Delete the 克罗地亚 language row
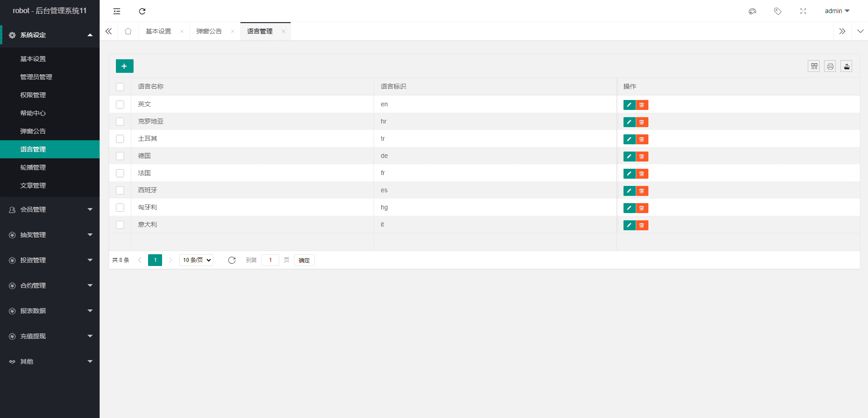This screenshot has height=418, width=868. (642, 122)
